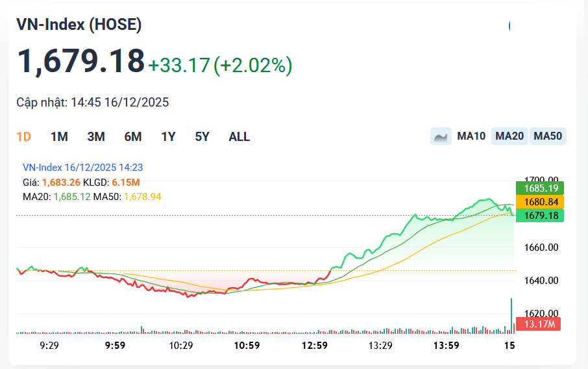
Task: Click the red 13.17M volume label
Action: pos(537,324)
